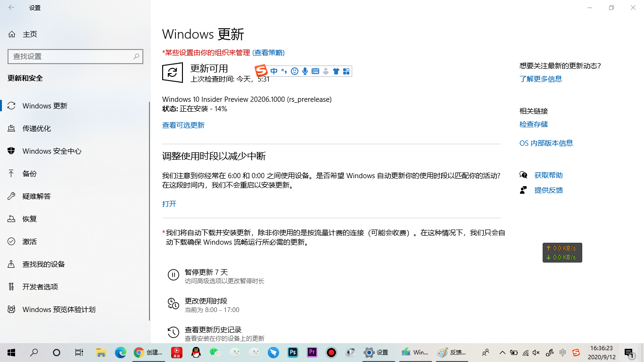Switch to 反馈 paint window on taskbar

coord(452,352)
